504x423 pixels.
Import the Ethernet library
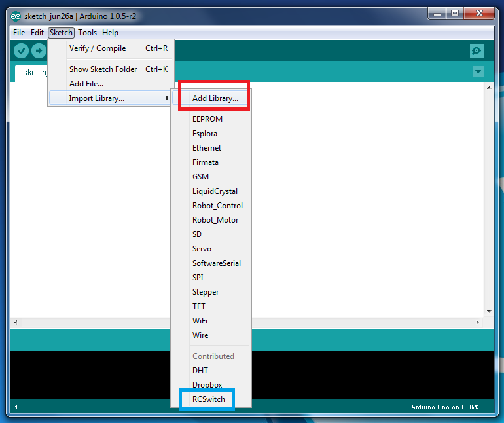pyautogui.click(x=211, y=148)
